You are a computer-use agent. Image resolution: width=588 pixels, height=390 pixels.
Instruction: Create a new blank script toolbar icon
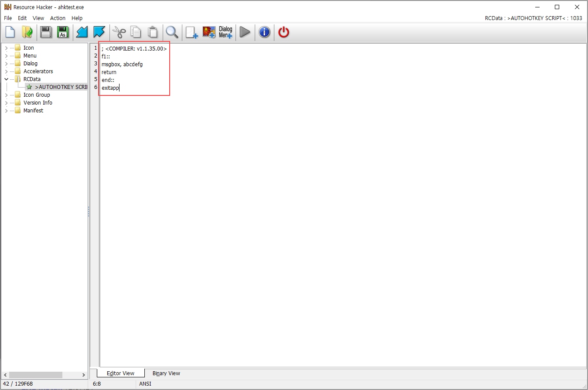10,32
